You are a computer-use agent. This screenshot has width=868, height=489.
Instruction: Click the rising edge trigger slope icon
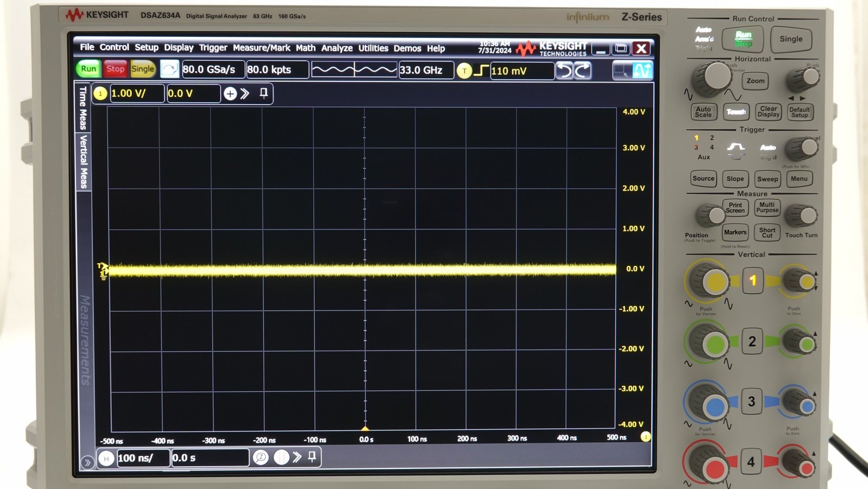(x=481, y=71)
